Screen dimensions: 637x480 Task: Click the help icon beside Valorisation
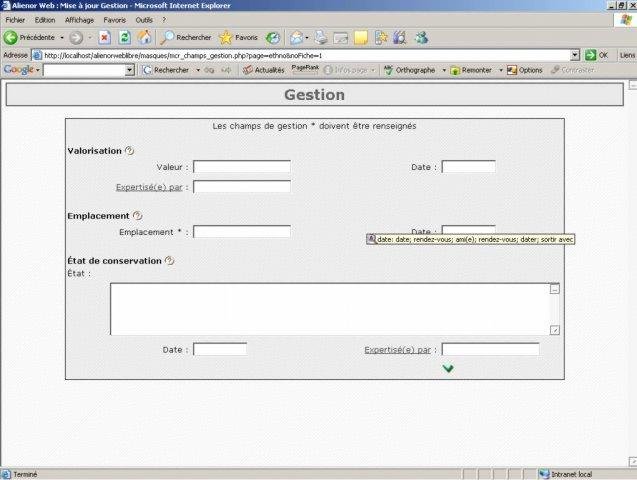(x=130, y=151)
